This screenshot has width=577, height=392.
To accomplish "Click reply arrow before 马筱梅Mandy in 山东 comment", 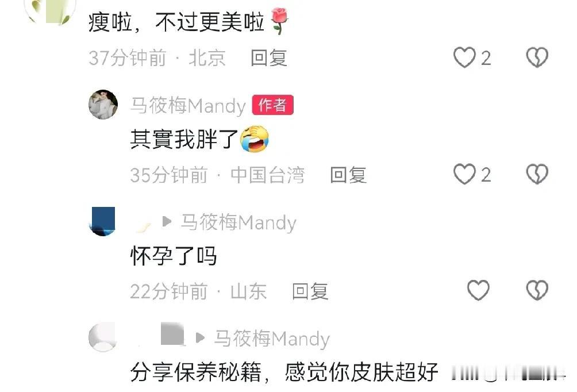I will (167, 221).
